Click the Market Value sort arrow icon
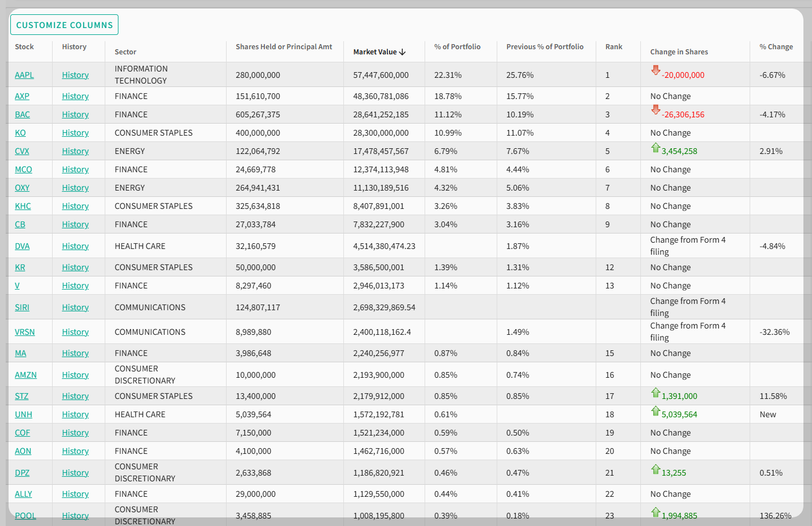812x526 pixels. (402, 52)
